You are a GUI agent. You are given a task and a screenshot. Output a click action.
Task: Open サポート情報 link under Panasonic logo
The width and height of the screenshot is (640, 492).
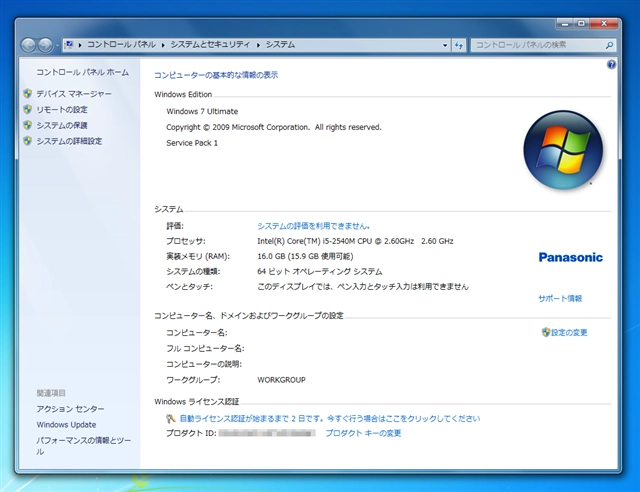pos(560,298)
